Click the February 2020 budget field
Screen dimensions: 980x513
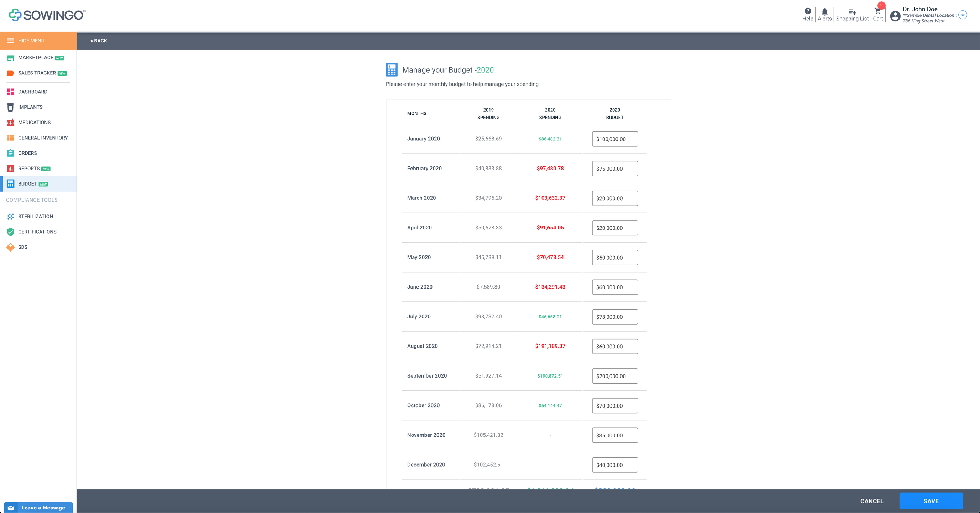coord(615,169)
